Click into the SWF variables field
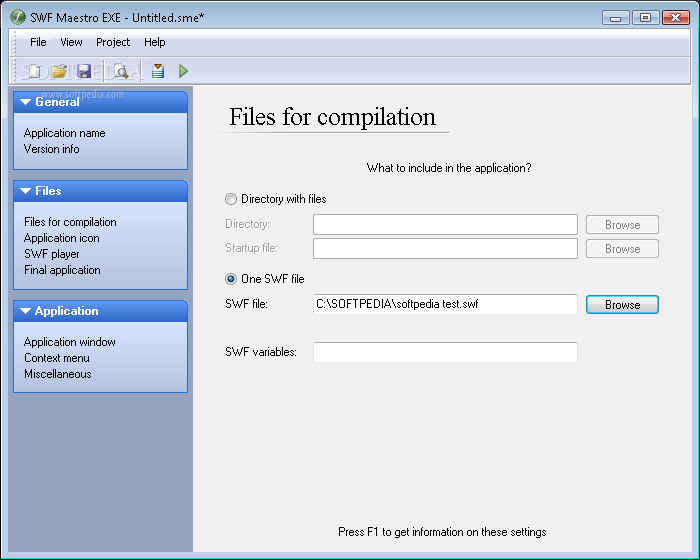The height and width of the screenshot is (560, 700). tap(445, 352)
